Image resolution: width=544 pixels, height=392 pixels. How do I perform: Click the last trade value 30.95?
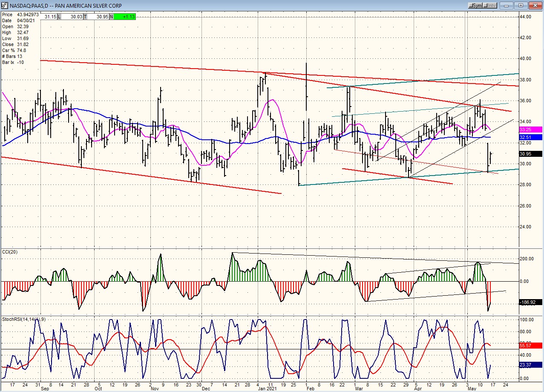click(98, 17)
